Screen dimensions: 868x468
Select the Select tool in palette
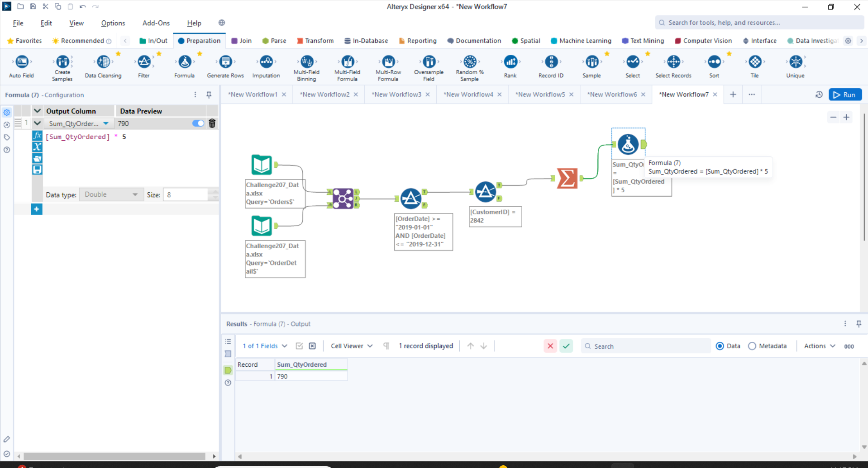pyautogui.click(x=633, y=66)
